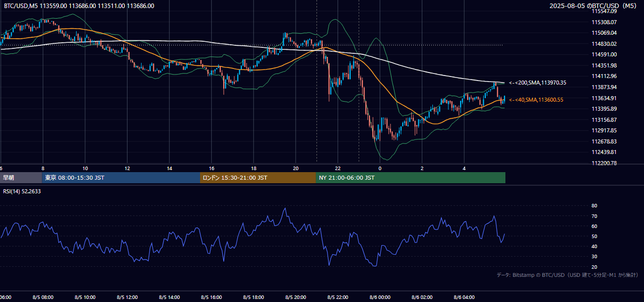Click price axis label 114591.00

click(x=604, y=54)
